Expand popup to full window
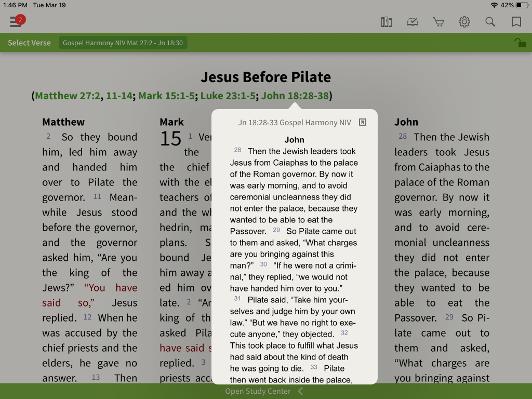 (362, 122)
